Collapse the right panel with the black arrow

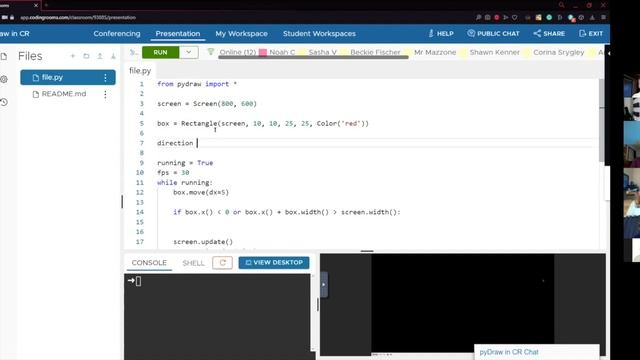pyautogui.click(x=609, y=53)
